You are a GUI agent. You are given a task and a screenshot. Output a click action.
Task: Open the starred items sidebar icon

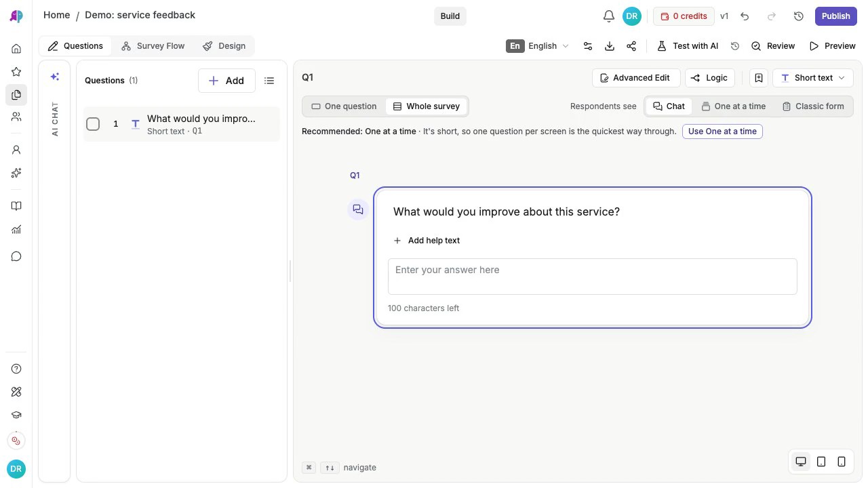(16, 72)
